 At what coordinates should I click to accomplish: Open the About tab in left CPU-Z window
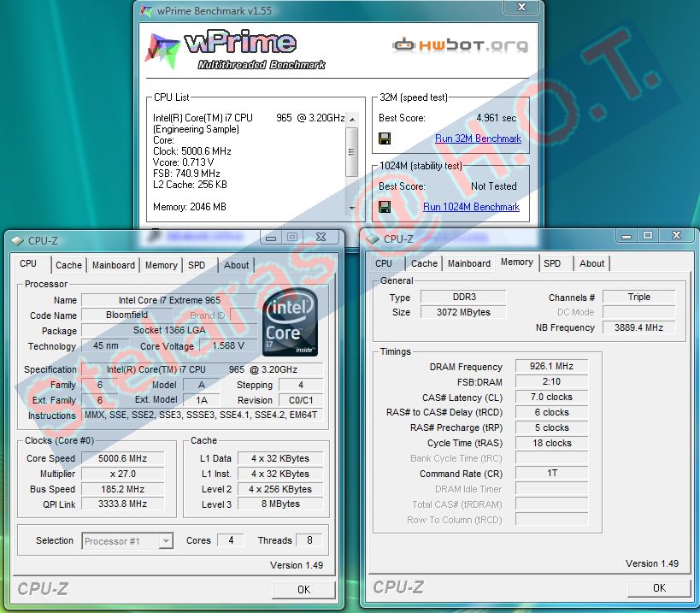(x=236, y=265)
